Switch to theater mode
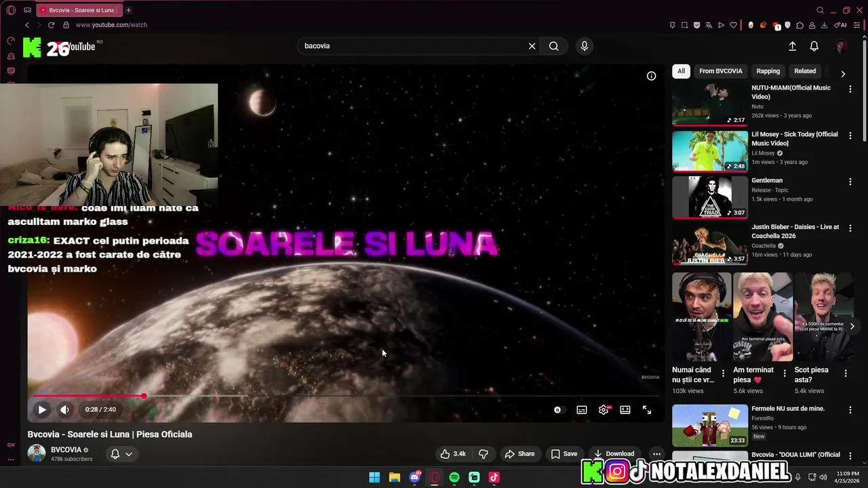This screenshot has width=868, height=488. [x=625, y=410]
